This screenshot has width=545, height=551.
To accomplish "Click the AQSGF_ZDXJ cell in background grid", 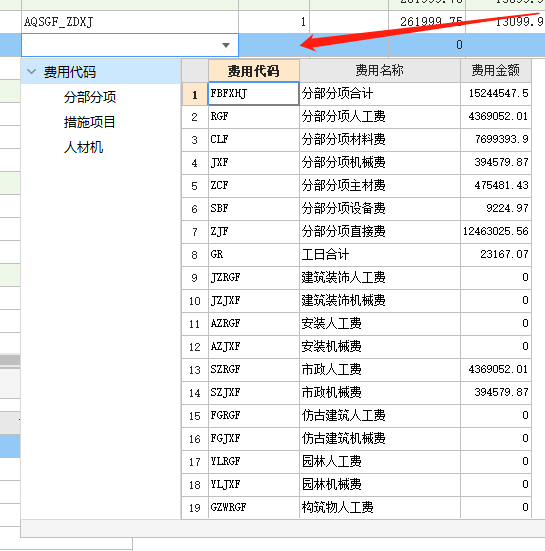I will (130, 22).
